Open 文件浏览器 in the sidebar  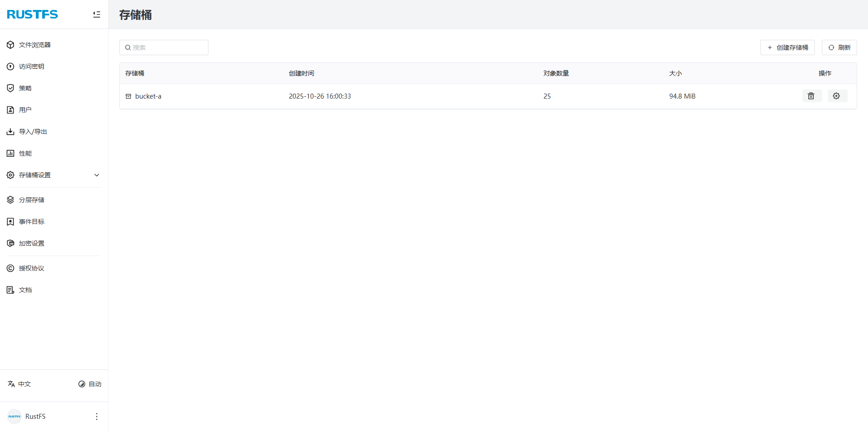click(x=34, y=45)
